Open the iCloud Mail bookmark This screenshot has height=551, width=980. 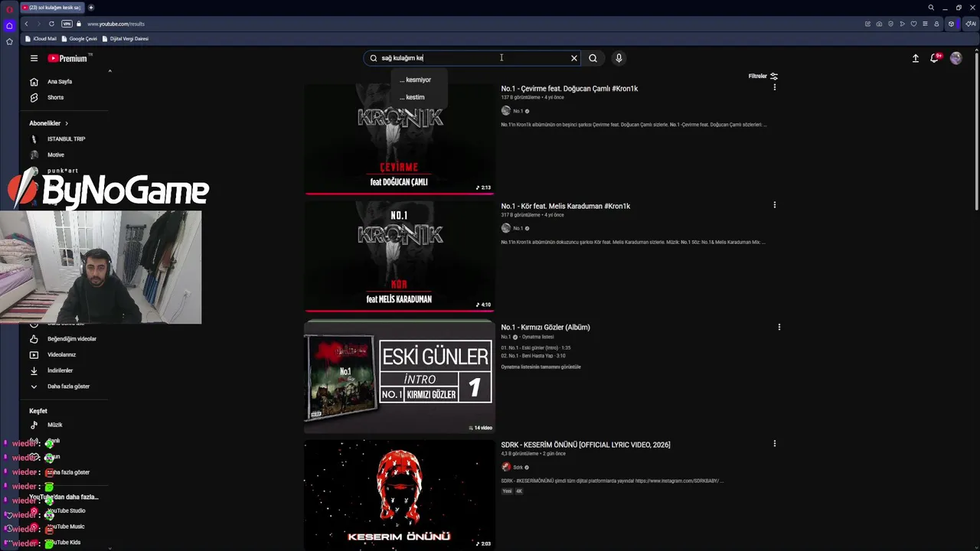coord(41,39)
